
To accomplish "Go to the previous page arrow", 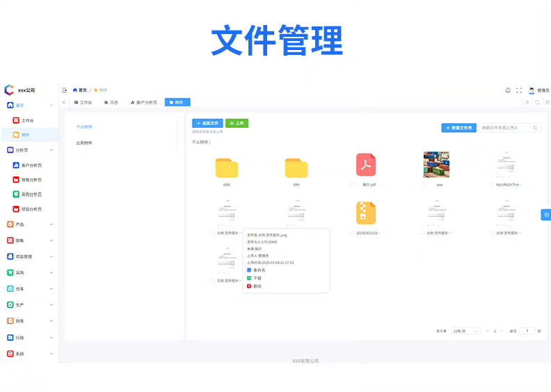I will (488, 331).
